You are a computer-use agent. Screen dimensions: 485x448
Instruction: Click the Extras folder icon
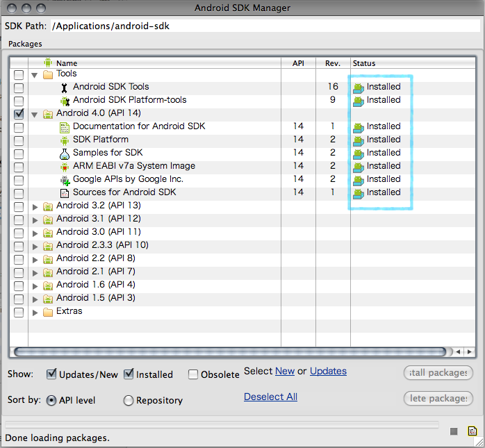(x=48, y=313)
